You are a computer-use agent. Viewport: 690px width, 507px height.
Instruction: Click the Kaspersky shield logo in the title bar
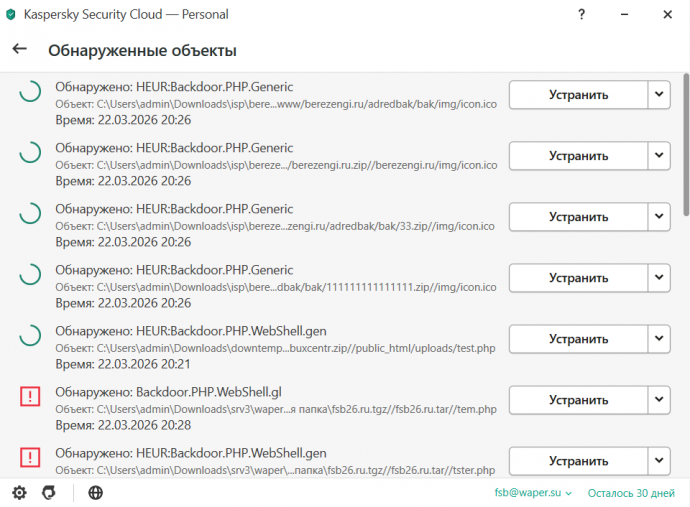11,15
